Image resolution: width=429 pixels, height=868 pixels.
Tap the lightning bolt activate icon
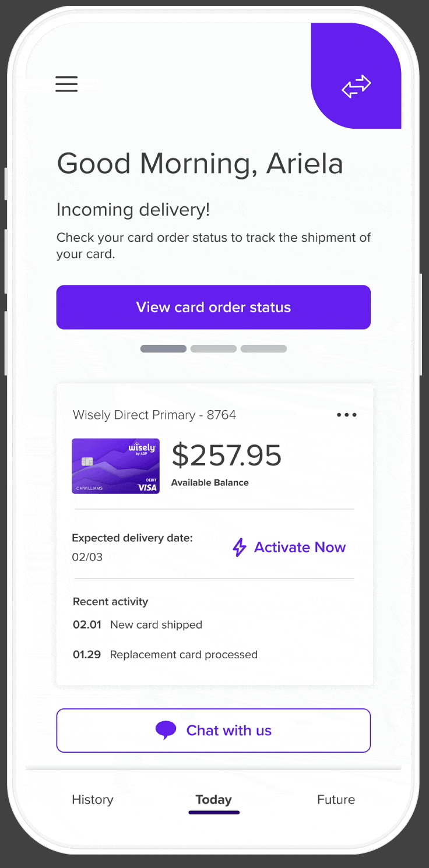coord(240,548)
